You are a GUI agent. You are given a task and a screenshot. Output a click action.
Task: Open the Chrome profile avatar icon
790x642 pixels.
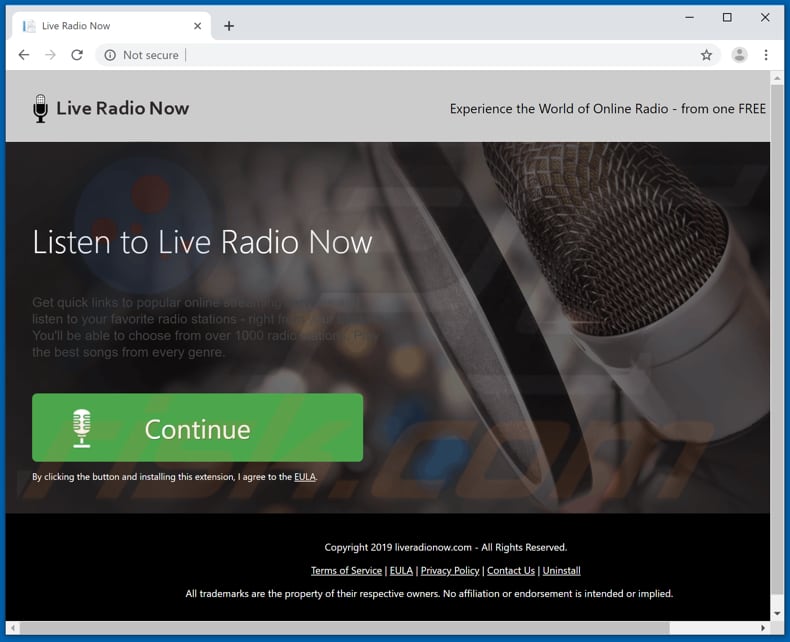coord(739,55)
